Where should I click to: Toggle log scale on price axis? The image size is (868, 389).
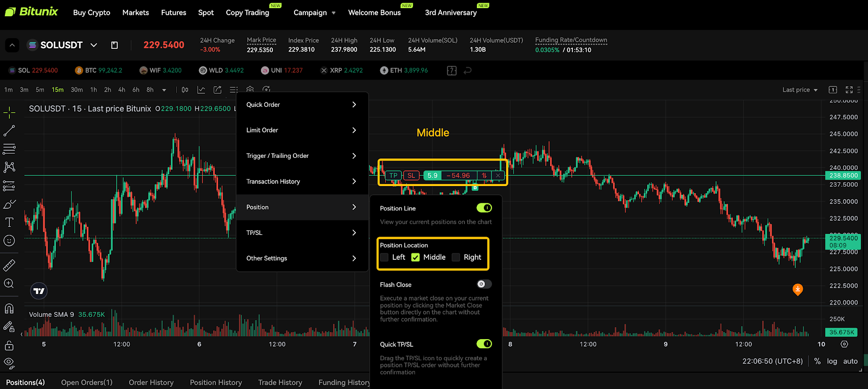(832, 361)
